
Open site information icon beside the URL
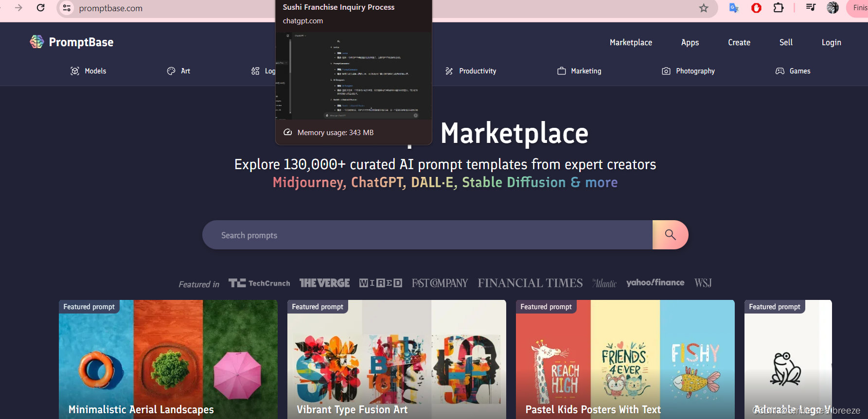pos(67,8)
